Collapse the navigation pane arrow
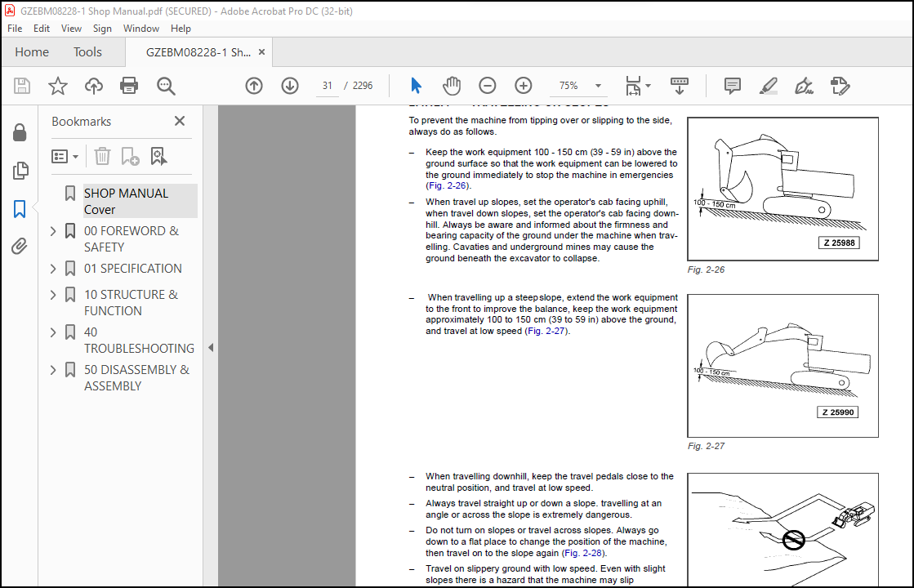914x588 pixels. pyautogui.click(x=211, y=347)
